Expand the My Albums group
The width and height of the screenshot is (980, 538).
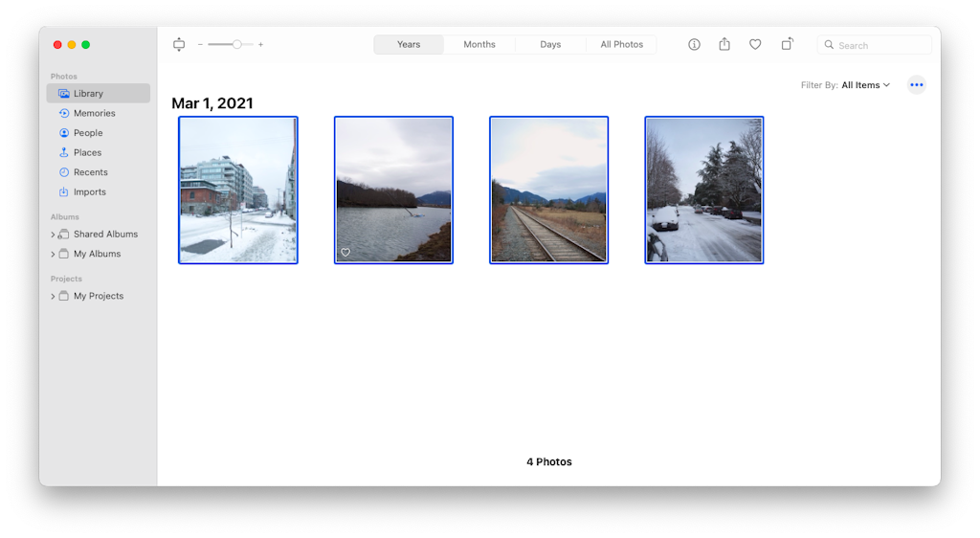coord(54,255)
